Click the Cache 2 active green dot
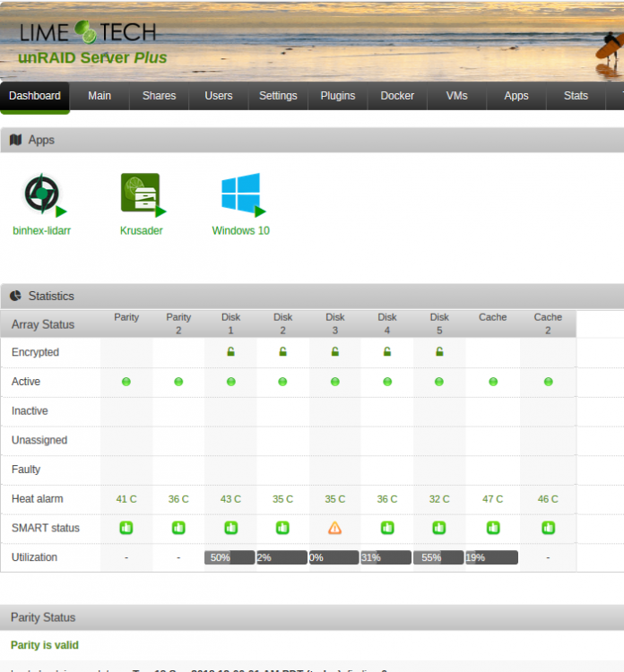Screen dimensions: 624x672 pos(548,382)
